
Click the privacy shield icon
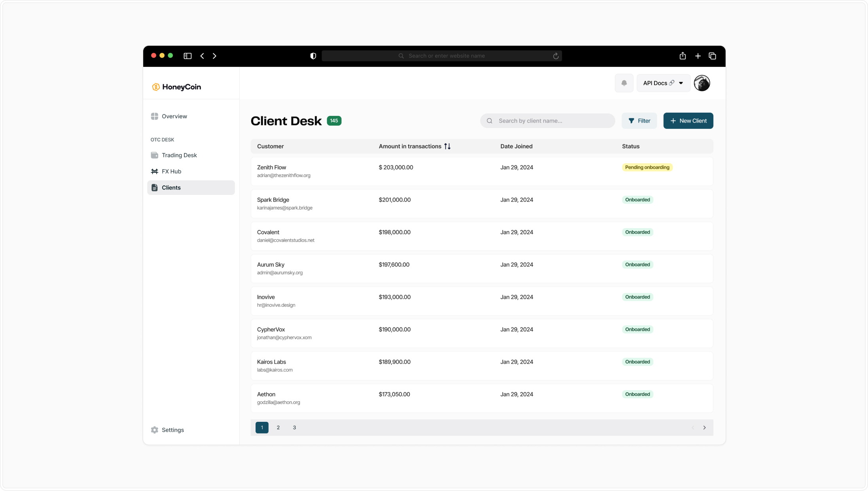click(x=313, y=56)
